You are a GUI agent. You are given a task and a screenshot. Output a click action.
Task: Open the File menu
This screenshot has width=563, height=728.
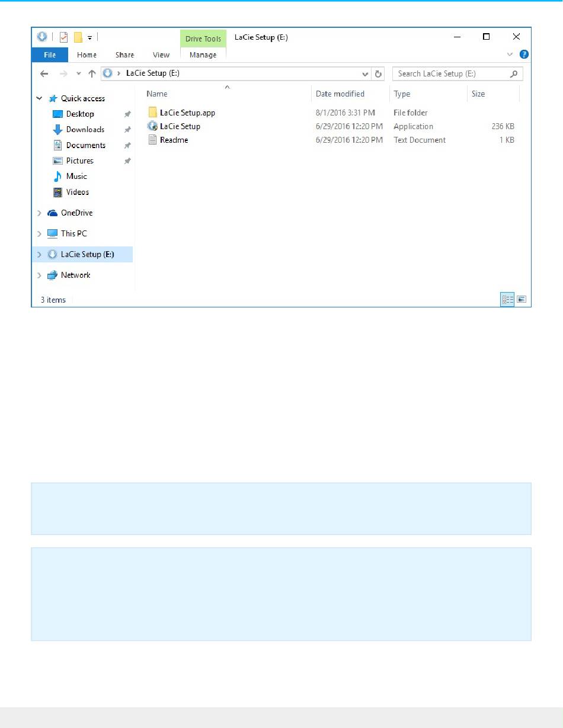[x=50, y=54]
